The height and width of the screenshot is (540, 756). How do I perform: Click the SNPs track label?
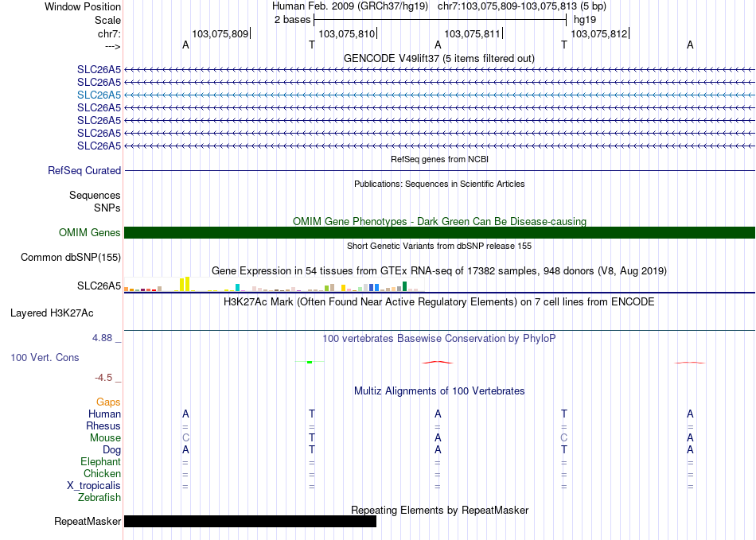(107, 208)
